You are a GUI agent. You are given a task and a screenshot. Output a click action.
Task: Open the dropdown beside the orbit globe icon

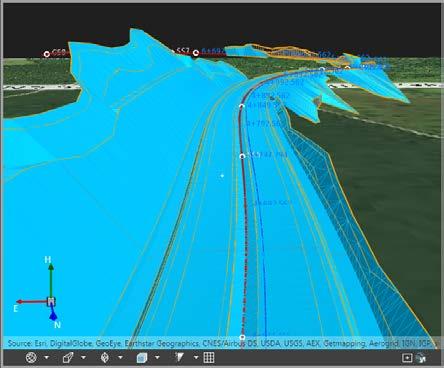[x=120, y=358]
